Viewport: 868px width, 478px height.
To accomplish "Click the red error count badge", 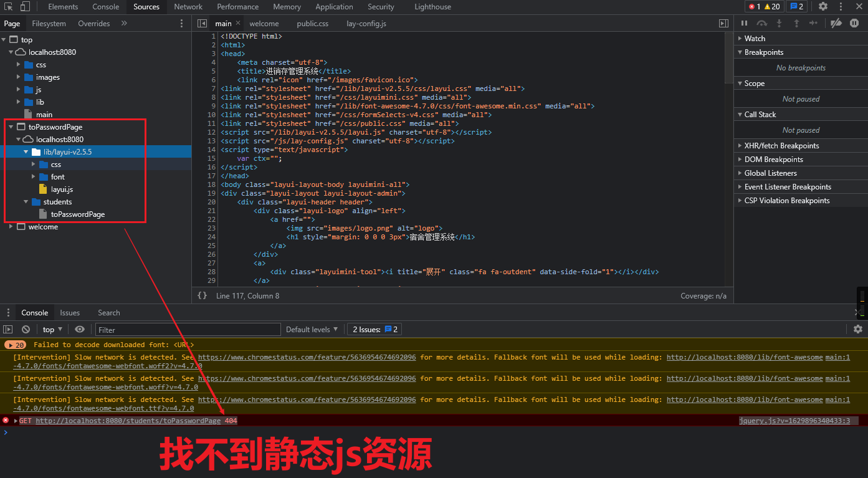I will pos(755,6).
